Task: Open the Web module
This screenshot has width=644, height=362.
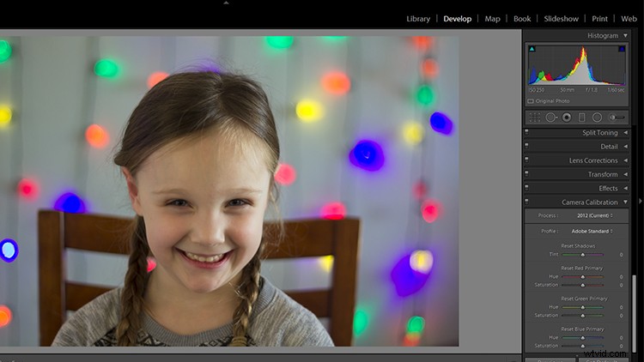Action: [629, 19]
